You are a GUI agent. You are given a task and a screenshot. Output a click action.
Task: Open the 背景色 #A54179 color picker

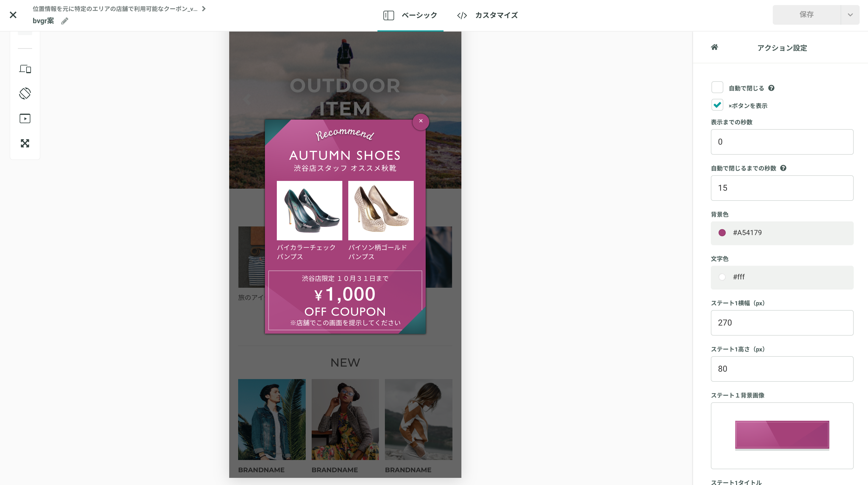[x=782, y=233]
